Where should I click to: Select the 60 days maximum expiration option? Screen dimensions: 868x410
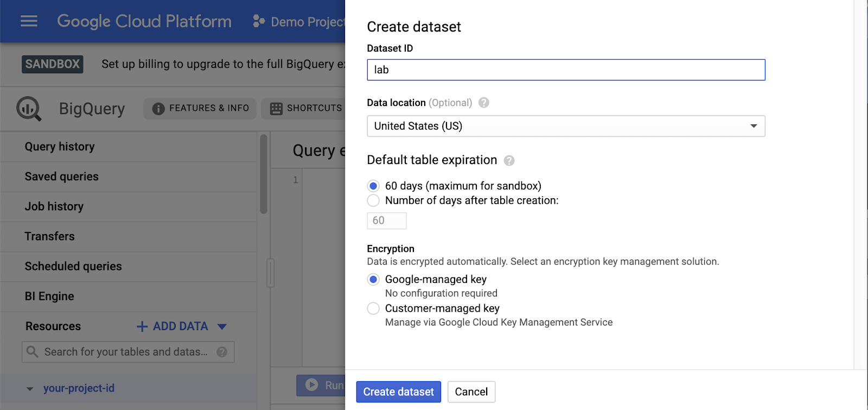coord(373,186)
